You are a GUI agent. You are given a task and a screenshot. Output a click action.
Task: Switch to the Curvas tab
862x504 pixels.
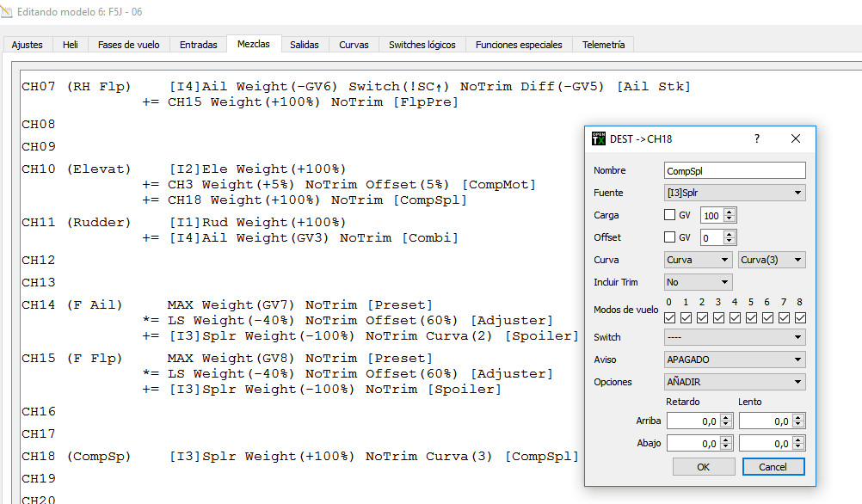354,45
